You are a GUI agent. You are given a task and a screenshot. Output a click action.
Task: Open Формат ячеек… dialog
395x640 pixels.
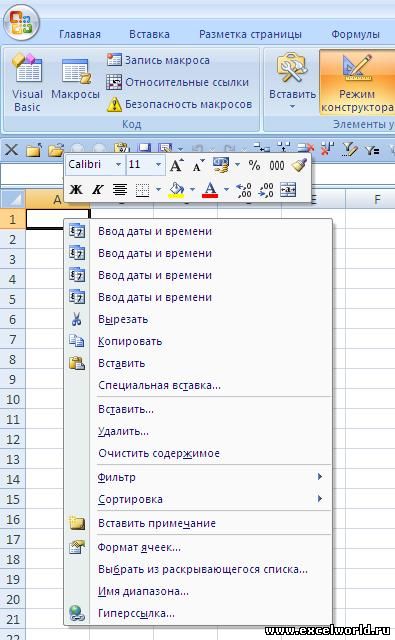point(198,547)
